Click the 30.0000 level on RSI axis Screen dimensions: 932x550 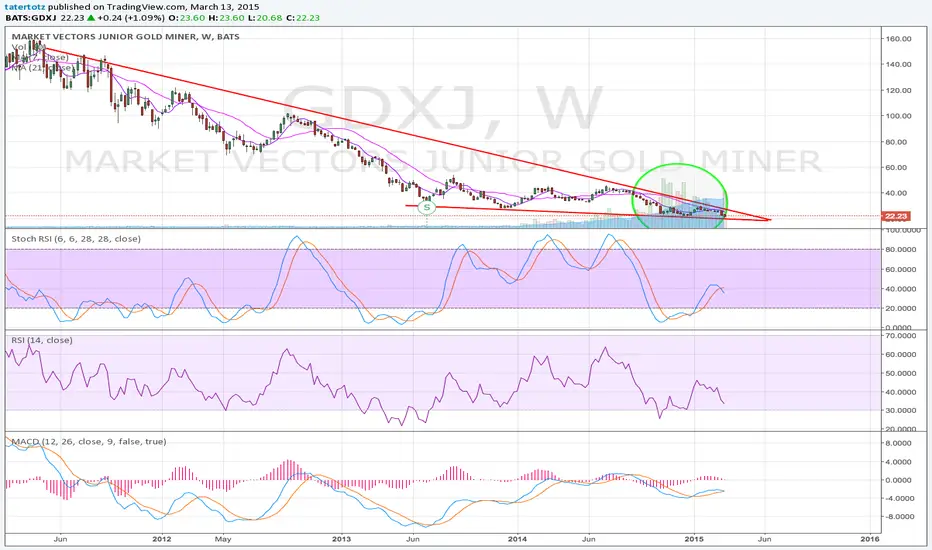900,410
